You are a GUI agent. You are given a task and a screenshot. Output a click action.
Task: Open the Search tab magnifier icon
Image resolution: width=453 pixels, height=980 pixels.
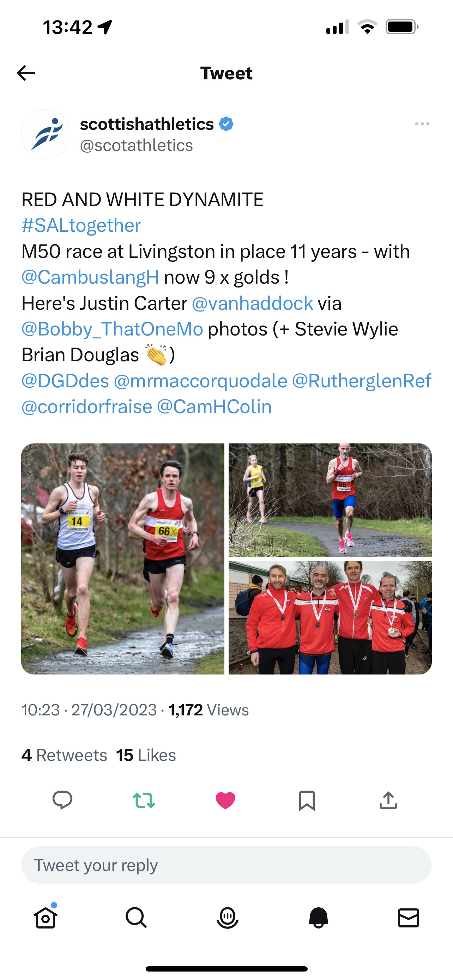[x=136, y=918]
